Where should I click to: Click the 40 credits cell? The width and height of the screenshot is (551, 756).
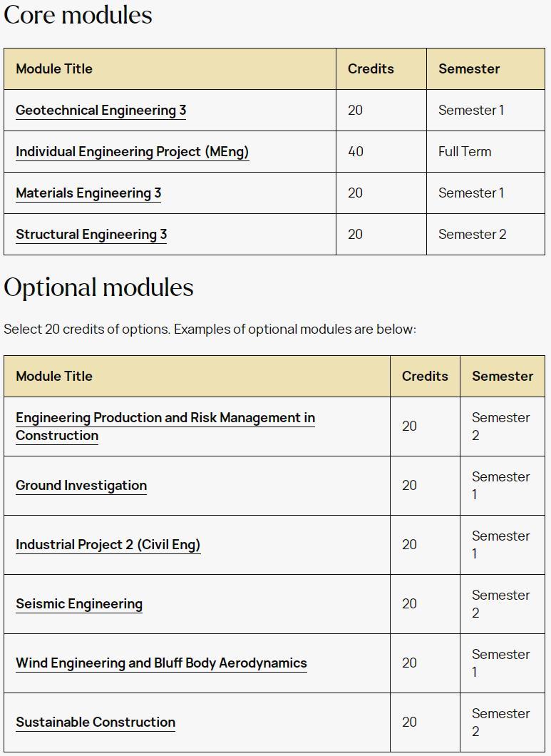pos(356,152)
